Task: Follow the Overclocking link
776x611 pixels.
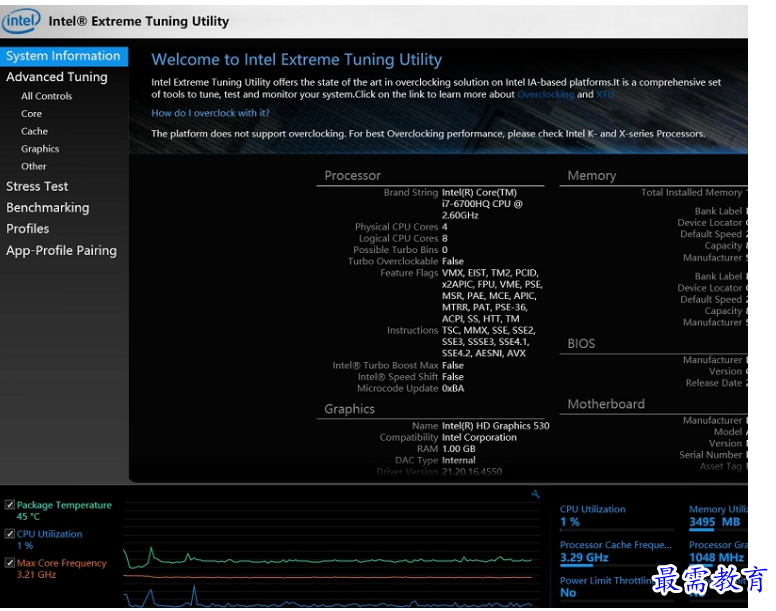Action: (x=545, y=94)
